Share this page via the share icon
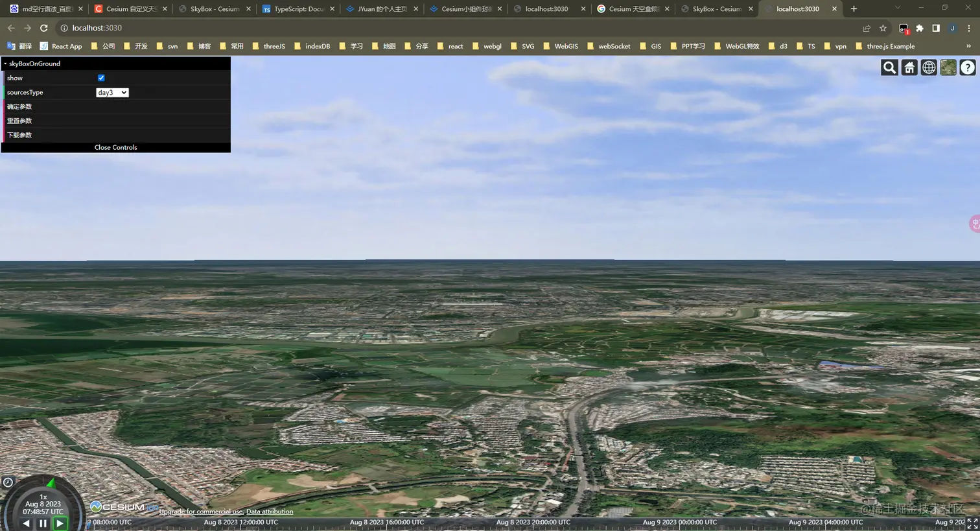This screenshot has height=531, width=980. (867, 28)
